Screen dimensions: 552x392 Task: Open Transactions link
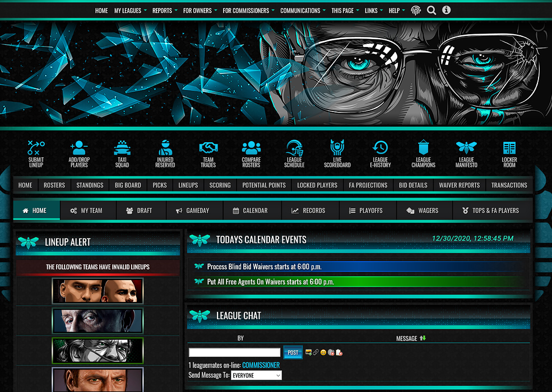(x=509, y=185)
